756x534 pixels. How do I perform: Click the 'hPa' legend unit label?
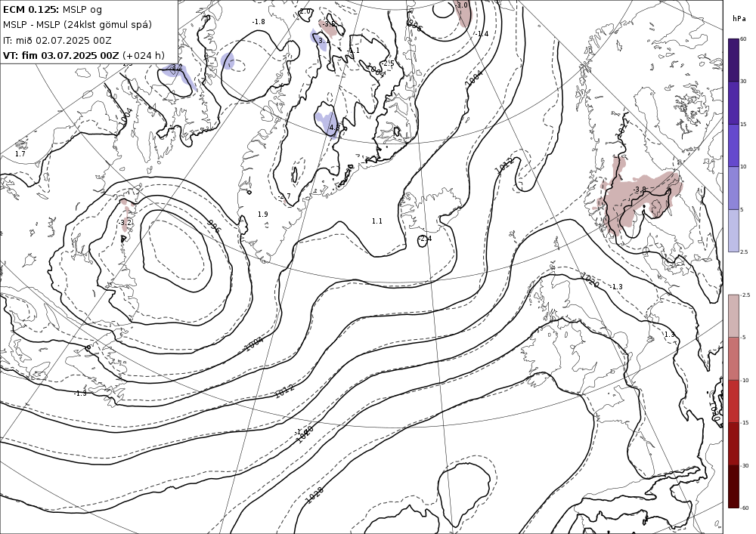(x=739, y=19)
